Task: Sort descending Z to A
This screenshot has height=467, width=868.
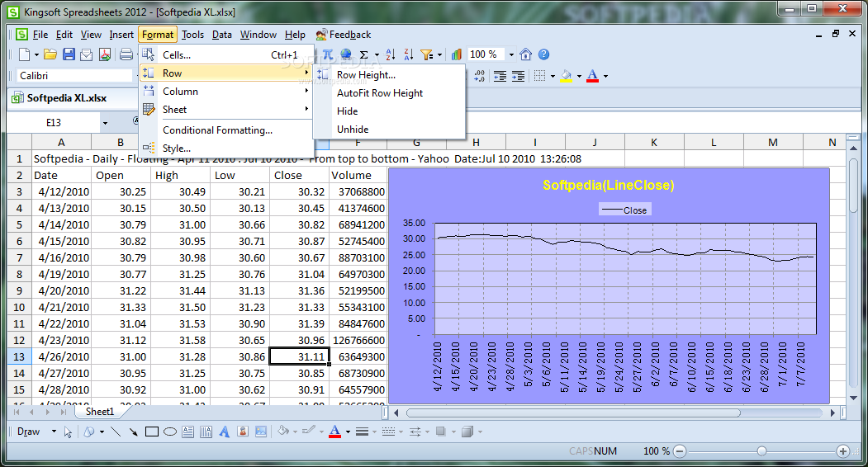Action: click(409, 54)
